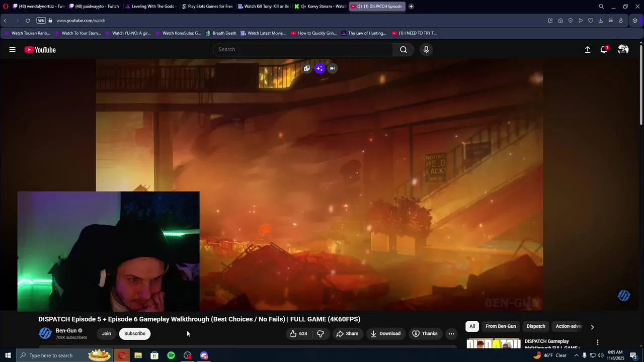Open the more actions three-dot menu
644x362 pixels.
point(451,333)
